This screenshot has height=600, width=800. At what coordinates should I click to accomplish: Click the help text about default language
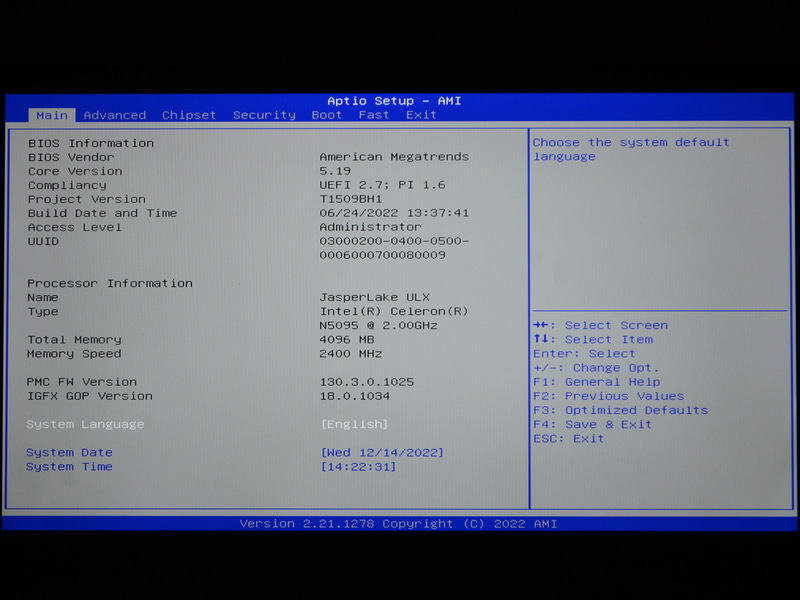tap(631, 149)
